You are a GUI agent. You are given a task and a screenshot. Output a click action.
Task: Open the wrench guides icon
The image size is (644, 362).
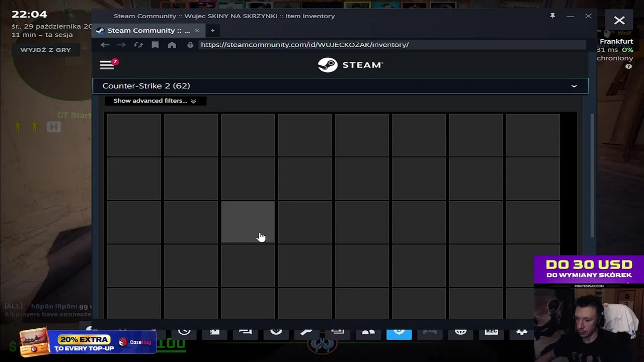(307, 332)
